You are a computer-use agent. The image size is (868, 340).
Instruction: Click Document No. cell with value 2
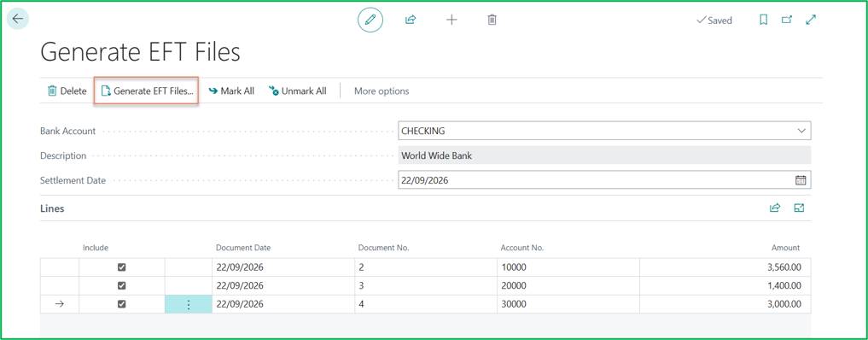click(x=426, y=267)
